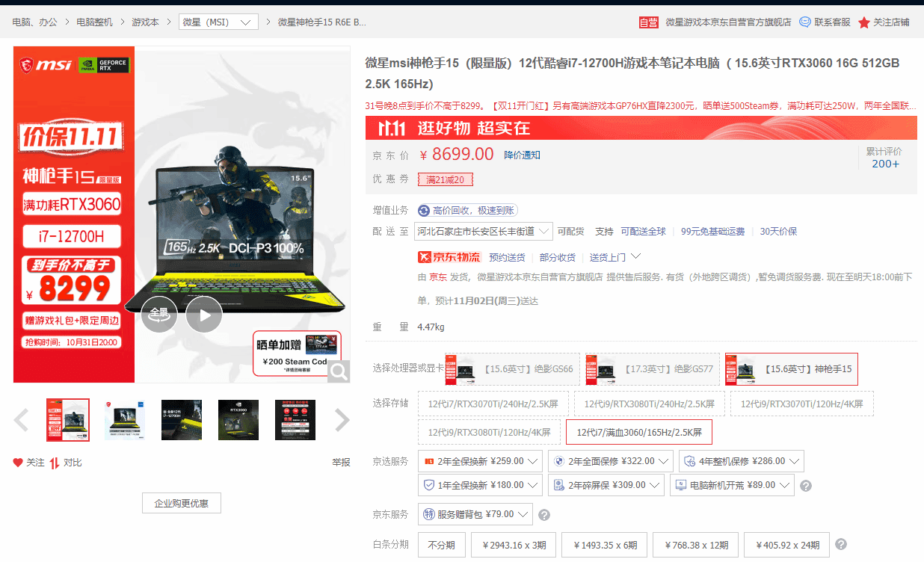Select 不分期 installment option
924x562 pixels.
442,545
